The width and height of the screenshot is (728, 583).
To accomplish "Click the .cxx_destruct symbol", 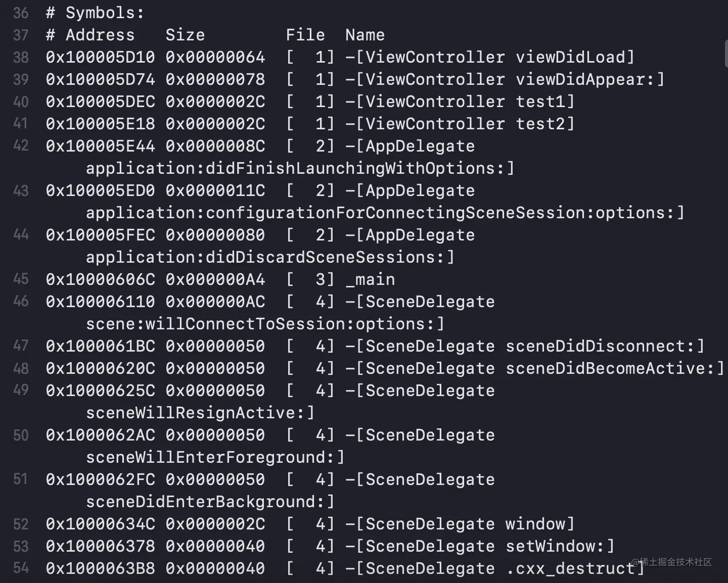I will coord(571,568).
